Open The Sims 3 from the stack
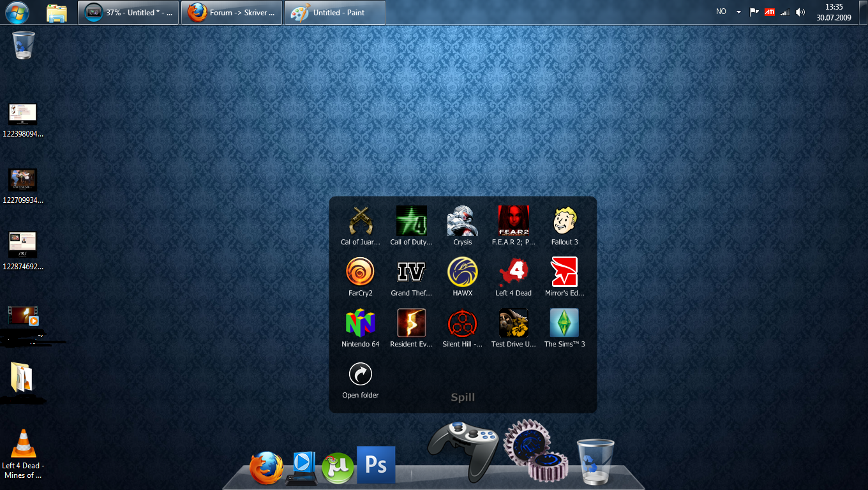The height and width of the screenshot is (490, 868). point(565,323)
